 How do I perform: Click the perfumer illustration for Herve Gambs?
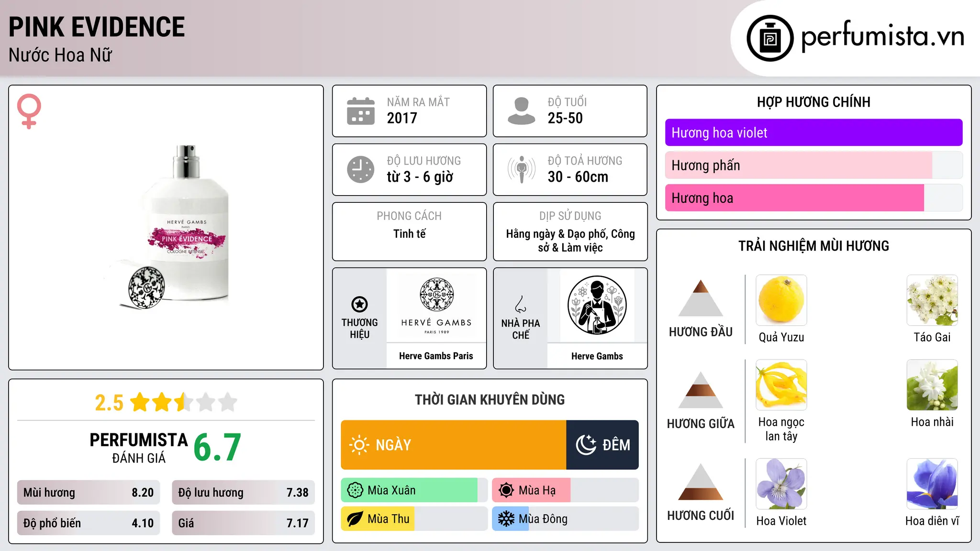click(597, 305)
